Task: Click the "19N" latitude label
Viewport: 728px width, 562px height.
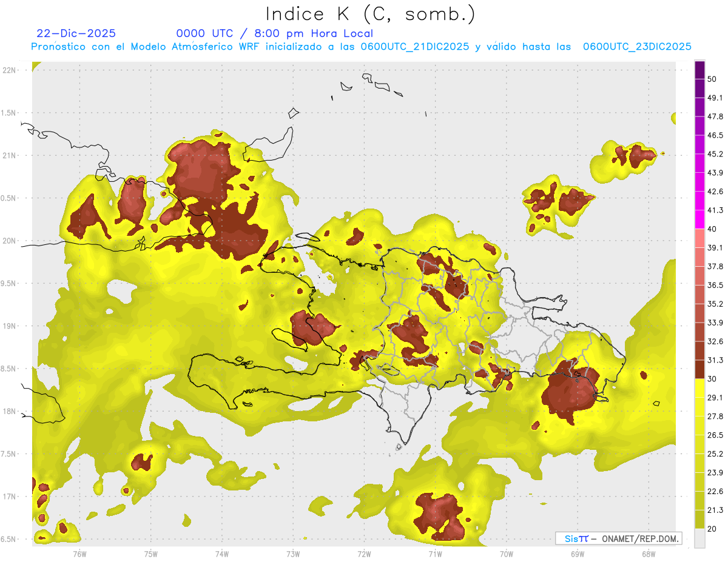Action: [x=9, y=326]
